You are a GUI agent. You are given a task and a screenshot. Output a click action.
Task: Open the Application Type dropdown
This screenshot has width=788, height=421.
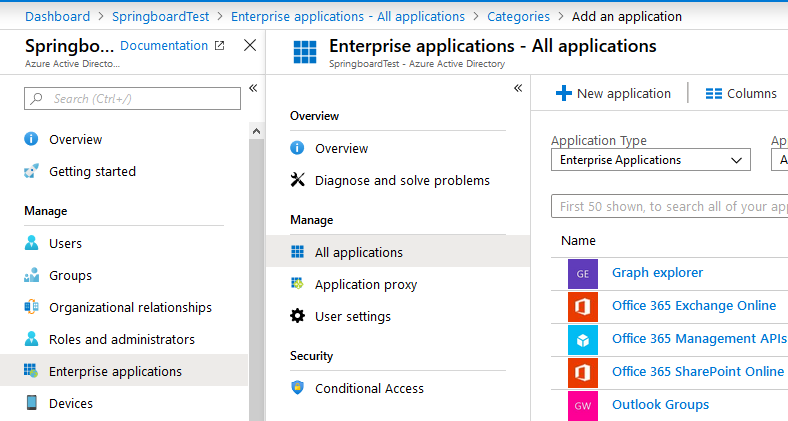click(651, 160)
